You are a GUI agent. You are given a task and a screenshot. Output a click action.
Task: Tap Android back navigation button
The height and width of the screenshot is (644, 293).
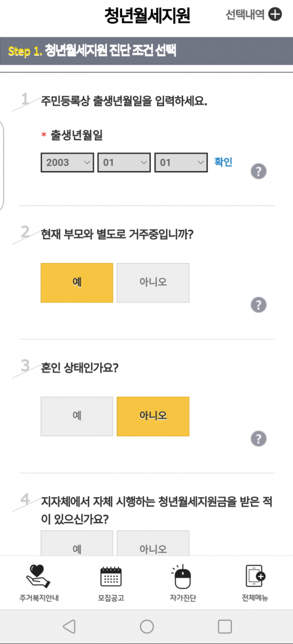[x=69, y=626]
